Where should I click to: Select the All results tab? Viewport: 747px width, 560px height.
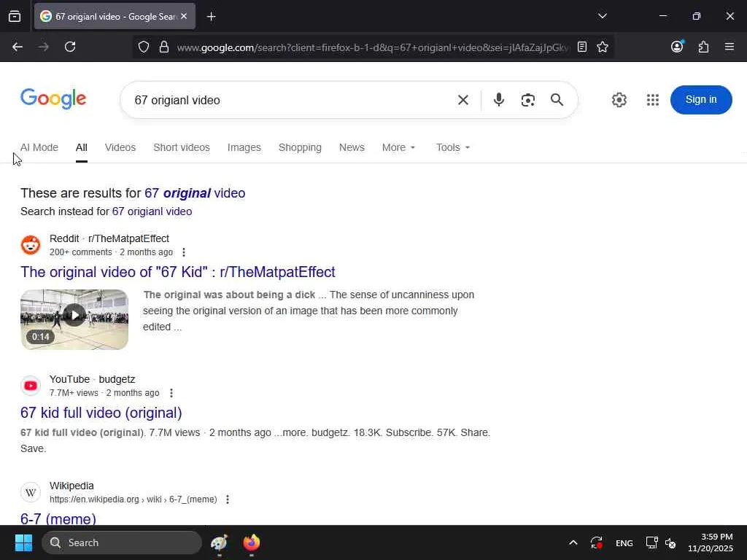click(82, 147)
